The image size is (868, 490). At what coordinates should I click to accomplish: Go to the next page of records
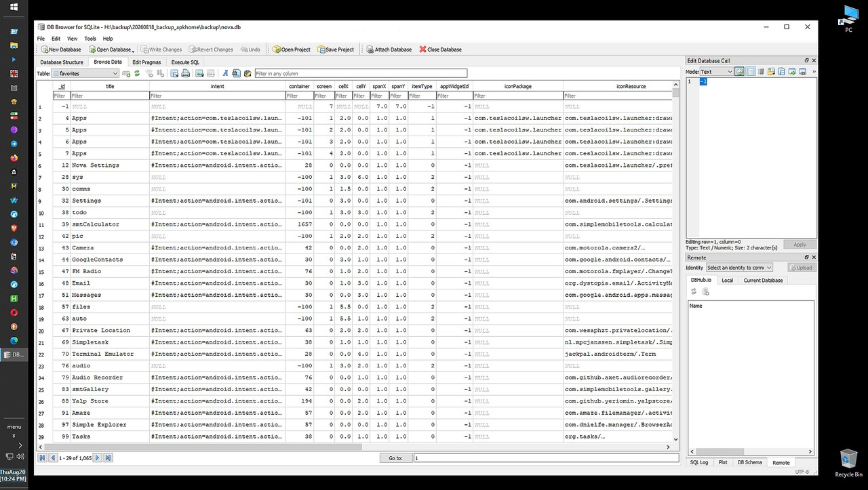(97, 458)
